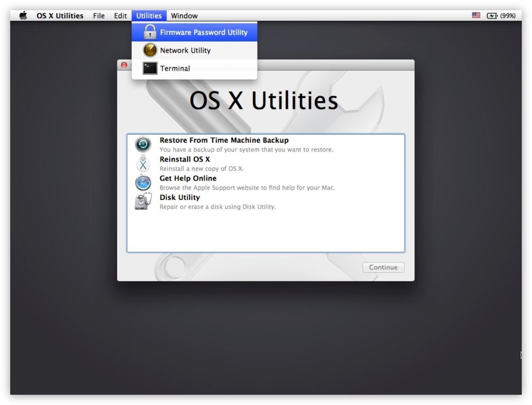Select the Disk Utility option
This screenshot has height=405, width=532.
[x=266, y=201]
